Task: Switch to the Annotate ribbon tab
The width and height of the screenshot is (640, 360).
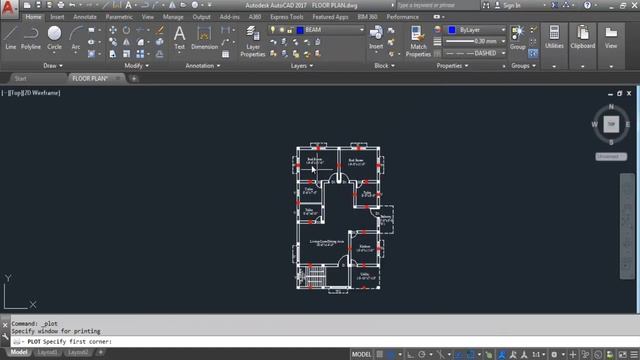Action: click(85, 17)
